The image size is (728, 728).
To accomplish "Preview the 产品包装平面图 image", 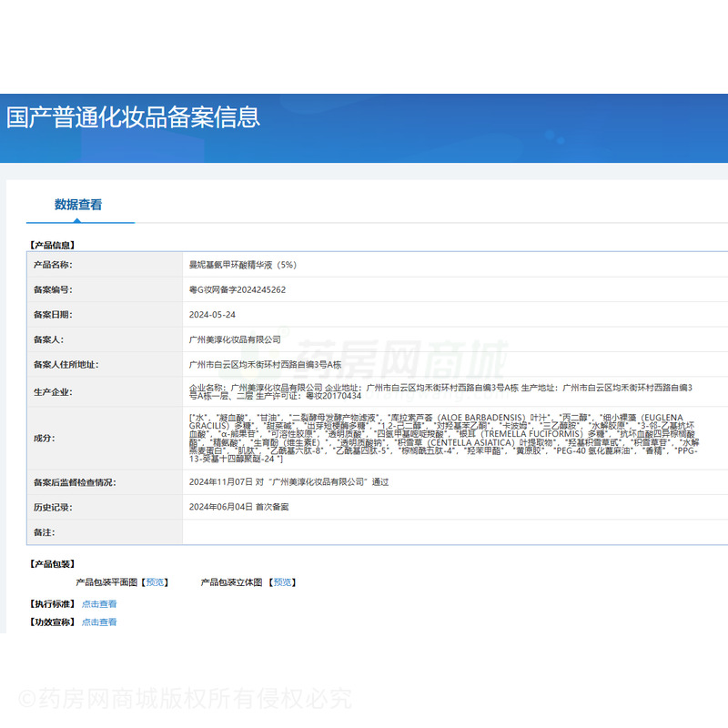I will pos(156,582).
